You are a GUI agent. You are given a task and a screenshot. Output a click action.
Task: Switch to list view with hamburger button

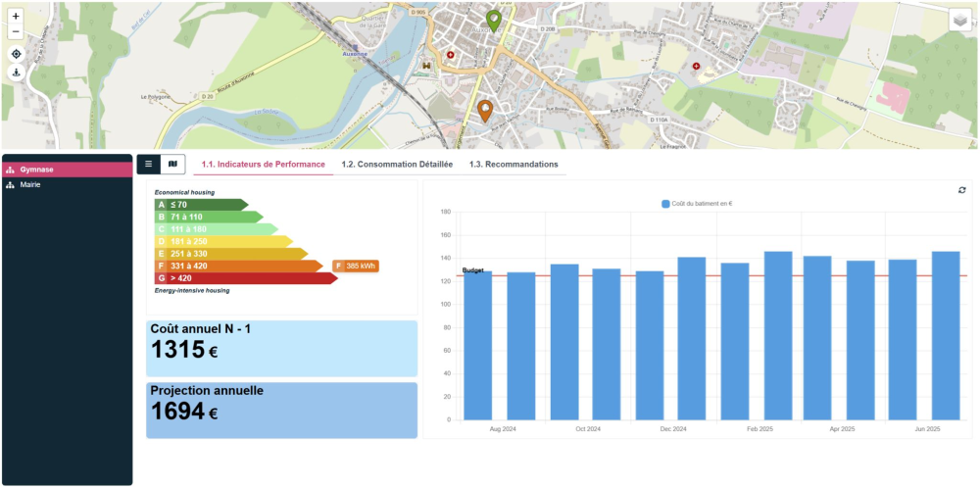click(148, 165)
